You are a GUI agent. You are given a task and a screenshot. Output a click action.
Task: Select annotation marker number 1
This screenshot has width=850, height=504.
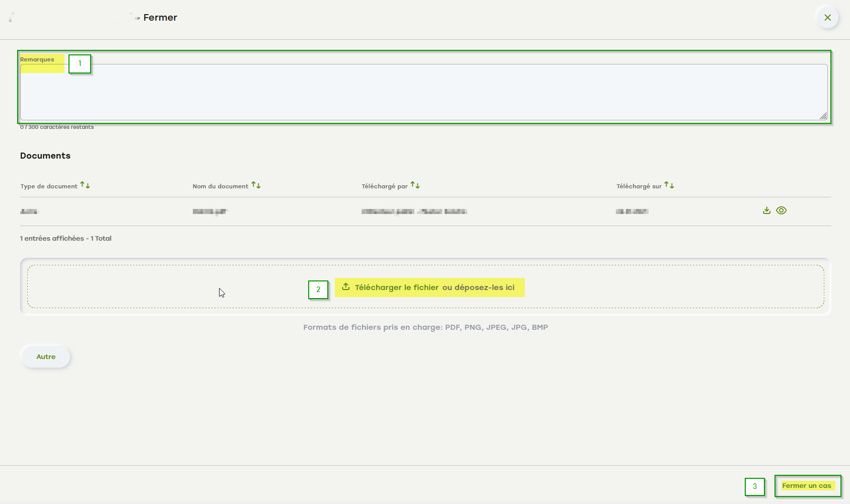coord(80,64)
